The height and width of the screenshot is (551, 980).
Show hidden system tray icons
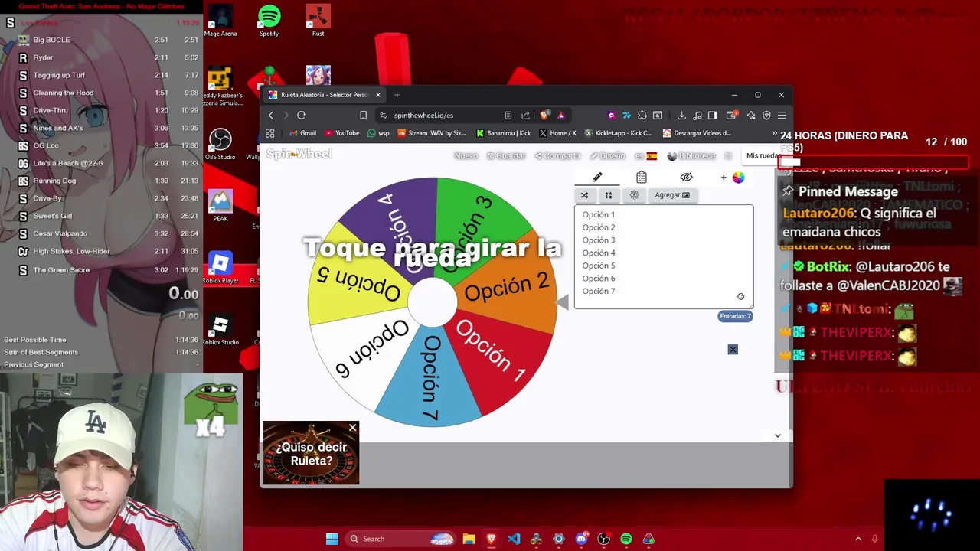coord(858,539)
